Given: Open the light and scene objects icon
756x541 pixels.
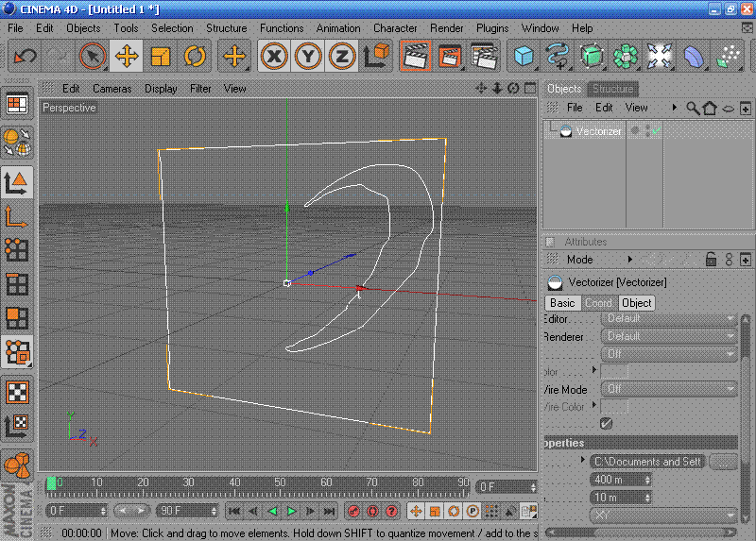Looking at the screenshot, I should coord(659,57).
